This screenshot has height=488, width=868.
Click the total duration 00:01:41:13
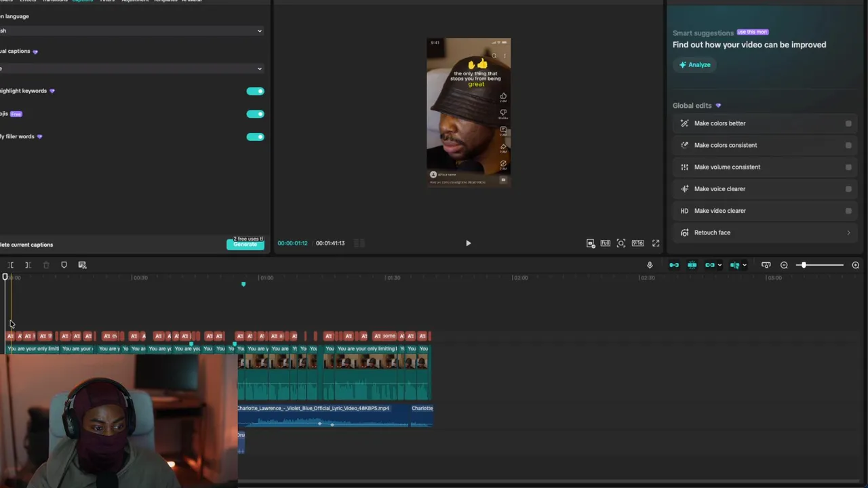pos(330,243)
